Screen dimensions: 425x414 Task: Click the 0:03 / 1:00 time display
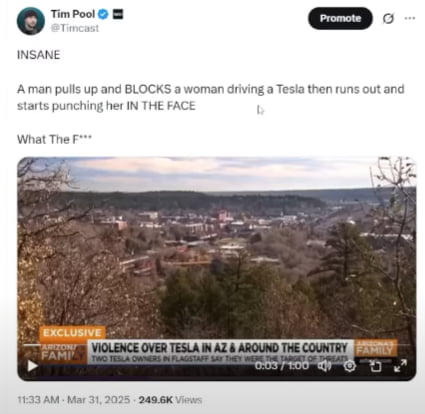click(282, 366)
